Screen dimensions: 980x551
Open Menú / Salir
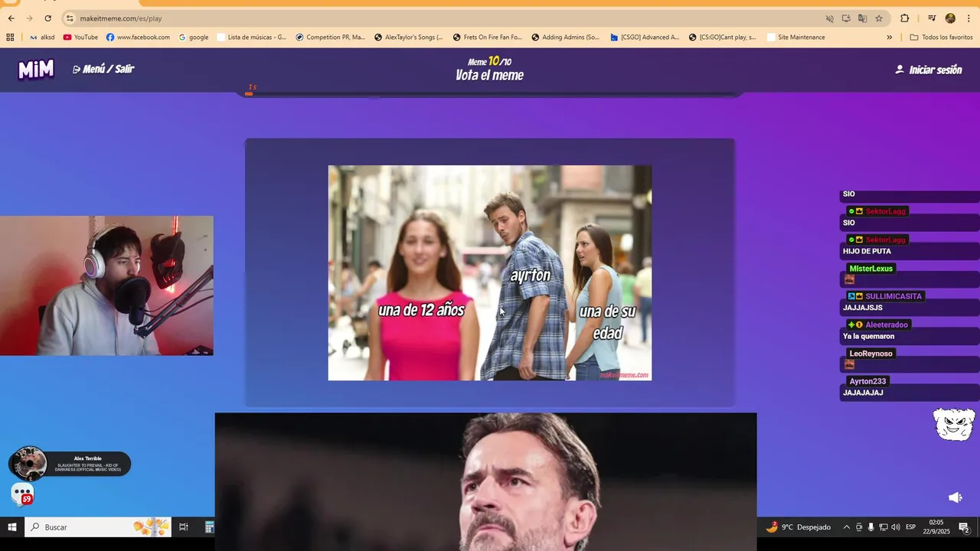pos(103,69)
